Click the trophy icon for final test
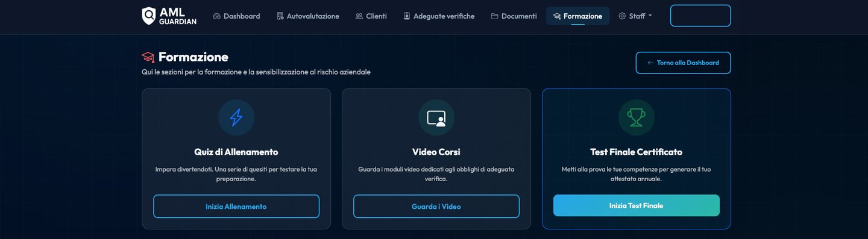 tap(637, 117)
